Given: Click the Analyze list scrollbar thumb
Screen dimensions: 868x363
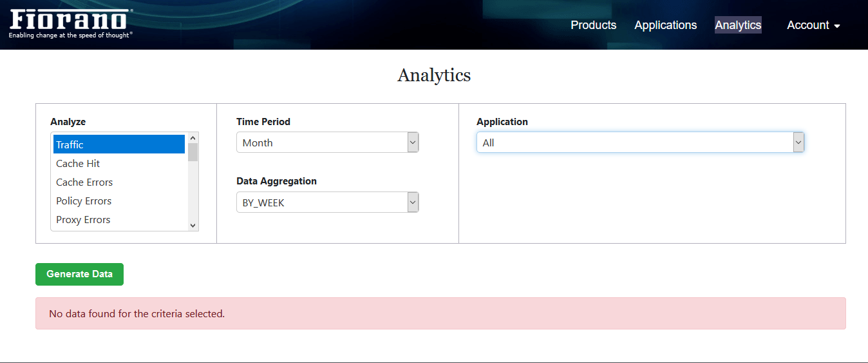Looking at the screenshot, I should [193, 152].
